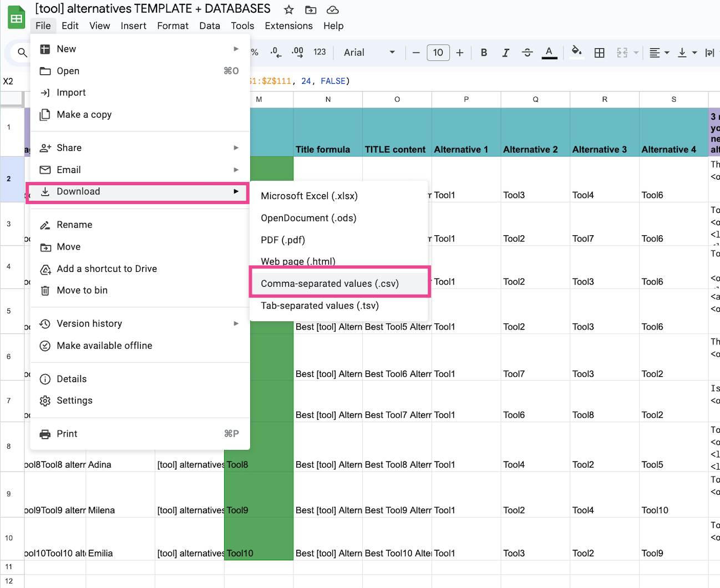The height and width of the screenshot is (588, 720).
Task: Open the Data menu
Action: [x=210, y=26]
